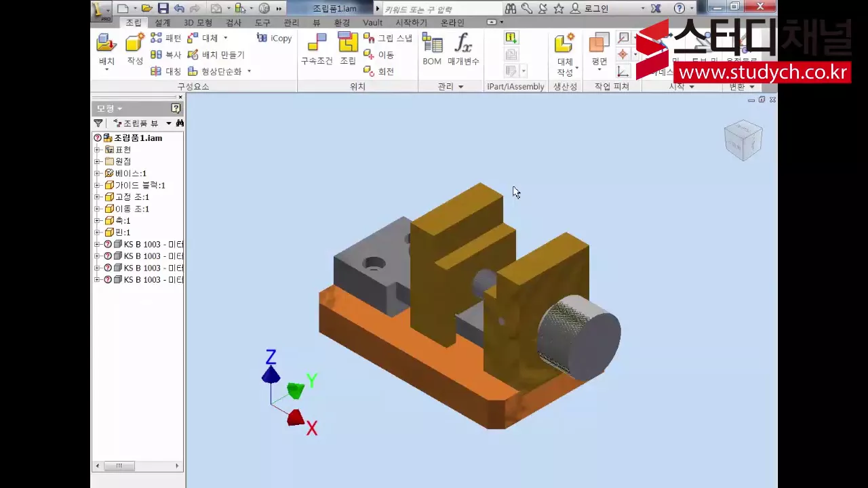Click the UCS coordinate system icon
868x488 pixels.
(623, 71)
